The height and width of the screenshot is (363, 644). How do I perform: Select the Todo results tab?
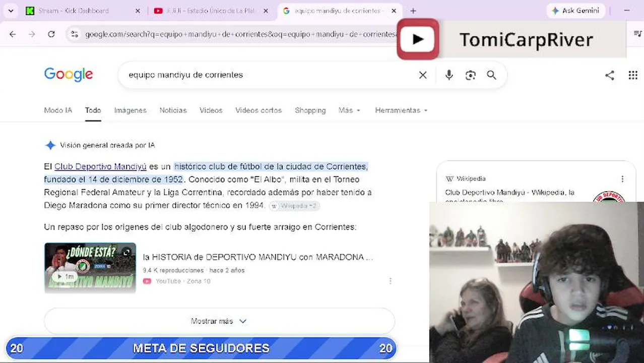(x=93, y=110)
